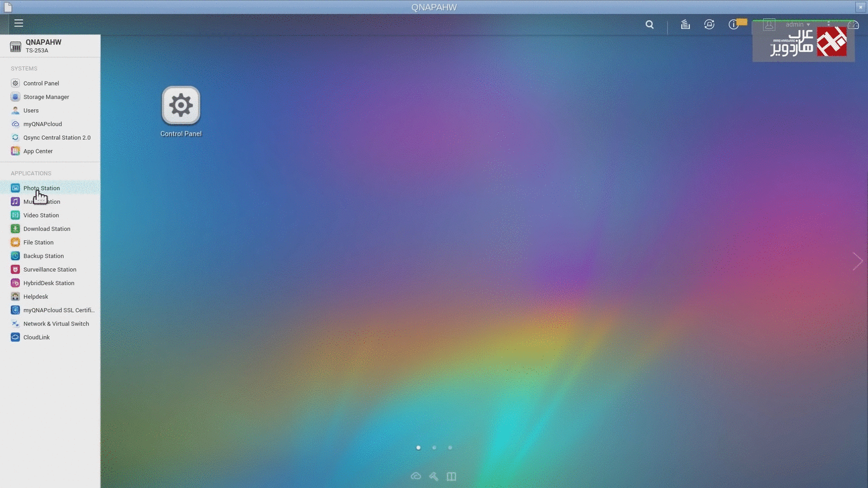Launch Surveillance Station
This screenshot has width=868, height=488.
click(50, 269)
